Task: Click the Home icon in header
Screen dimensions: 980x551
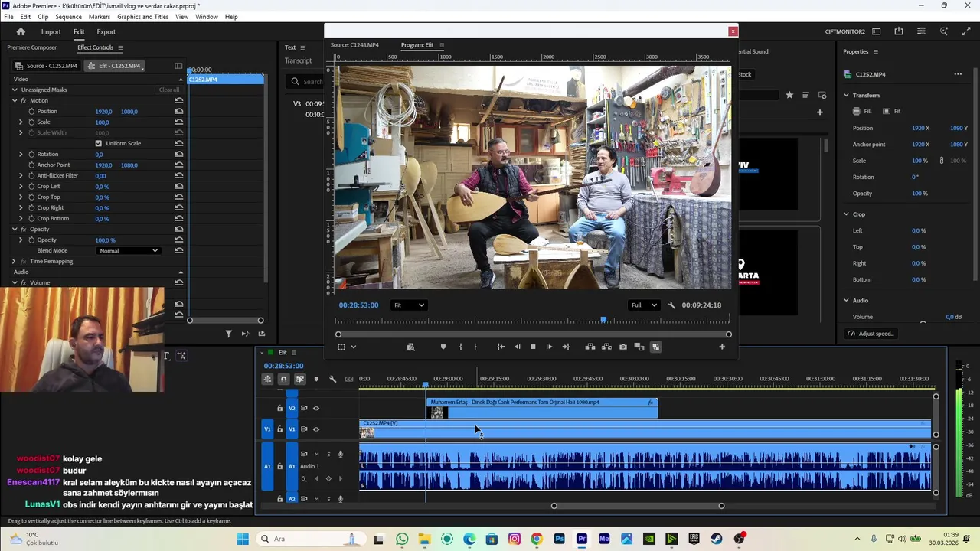Action: 21,32
